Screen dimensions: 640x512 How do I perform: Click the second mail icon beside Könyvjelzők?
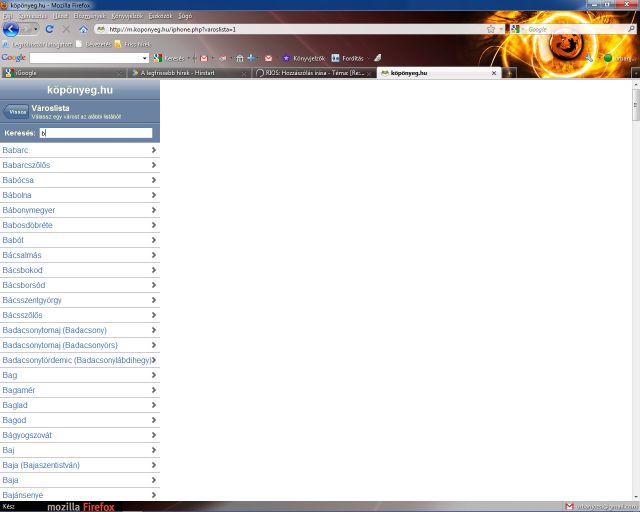268,58
